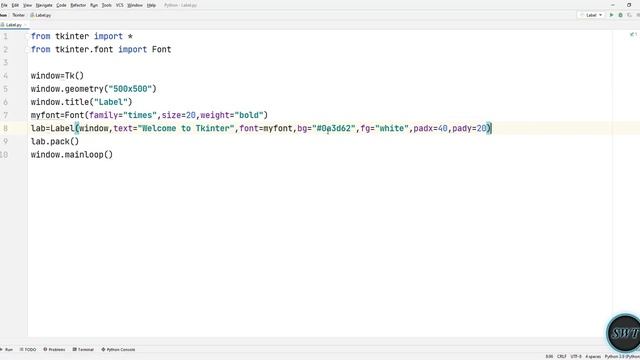Click the "Label" string in window.title

[111, 102]
